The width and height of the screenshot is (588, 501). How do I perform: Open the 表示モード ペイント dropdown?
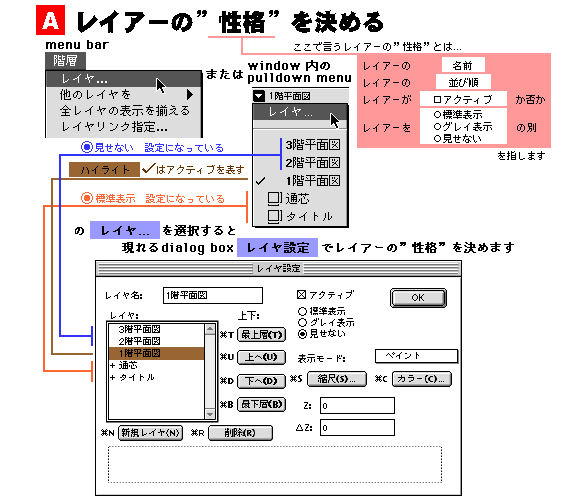coord(416,356)
